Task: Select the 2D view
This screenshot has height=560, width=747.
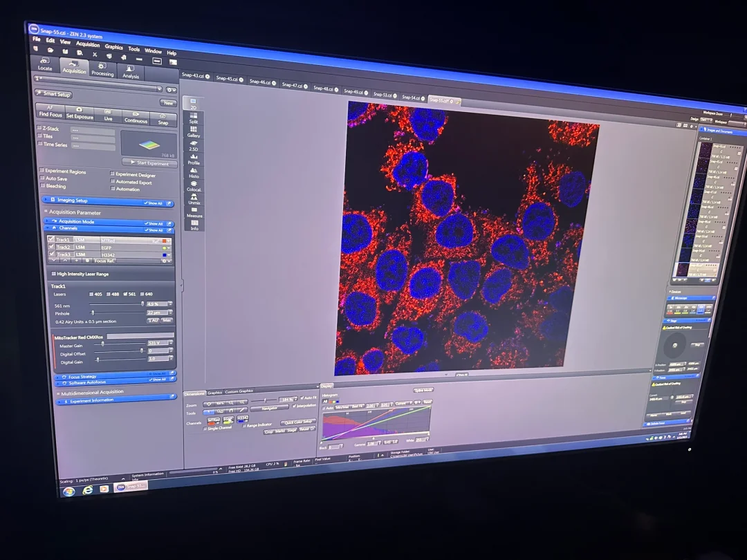Action: click(x=193, y=104)
